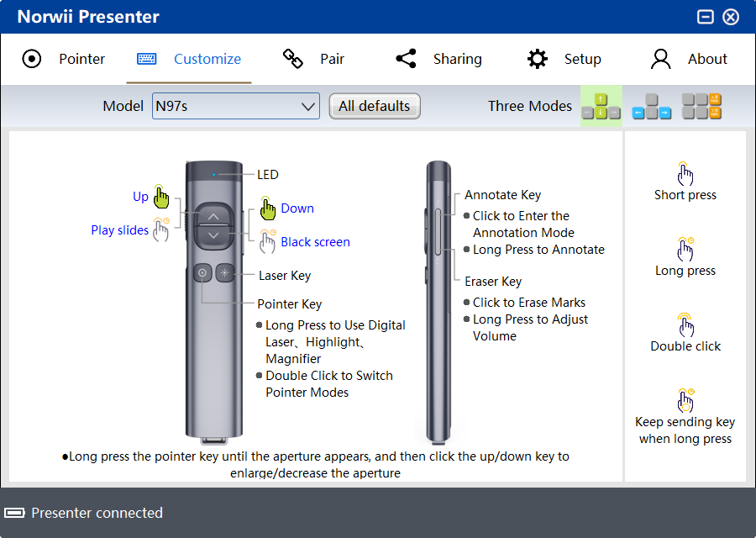Click the connected presenter status icon
Viewport: 756px width, 538px height.
click(14, 513)
